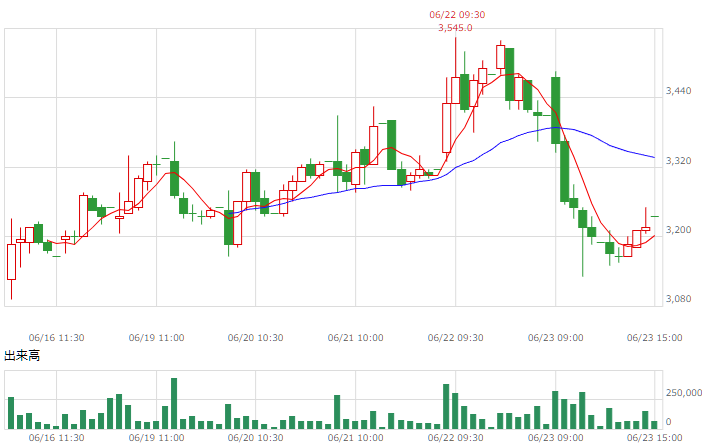The width and height of the screenshot is (702, 447).
Task: Click the 06/23 09:00 price chart date label
Action: [x=556, y=338]
